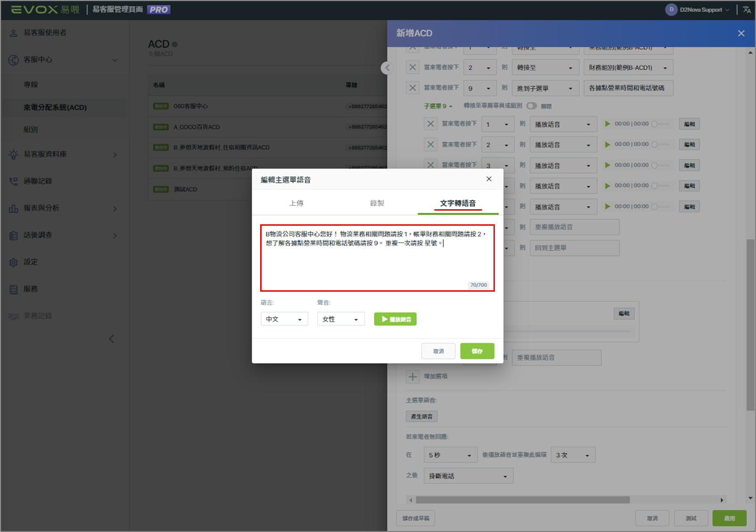Select 專線 in the sidebar

31,85
